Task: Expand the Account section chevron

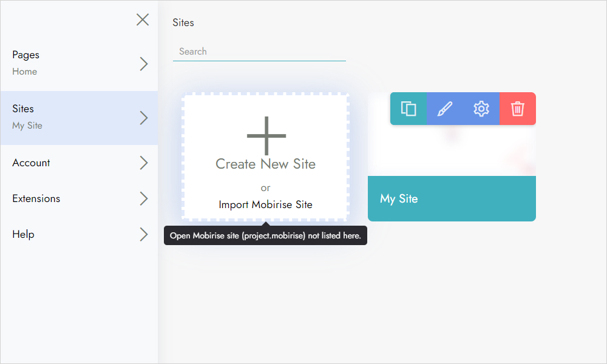Action: 143,163
